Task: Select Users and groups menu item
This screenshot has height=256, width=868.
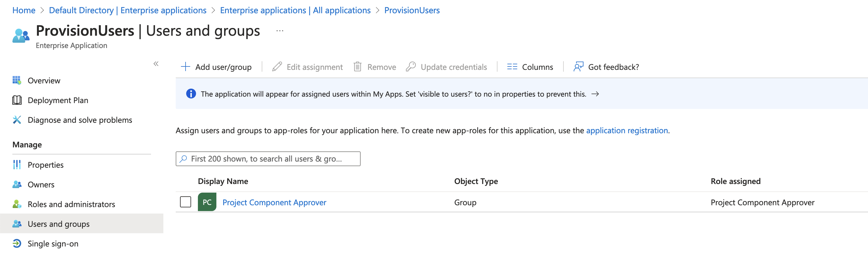Action: coord(82,224)
